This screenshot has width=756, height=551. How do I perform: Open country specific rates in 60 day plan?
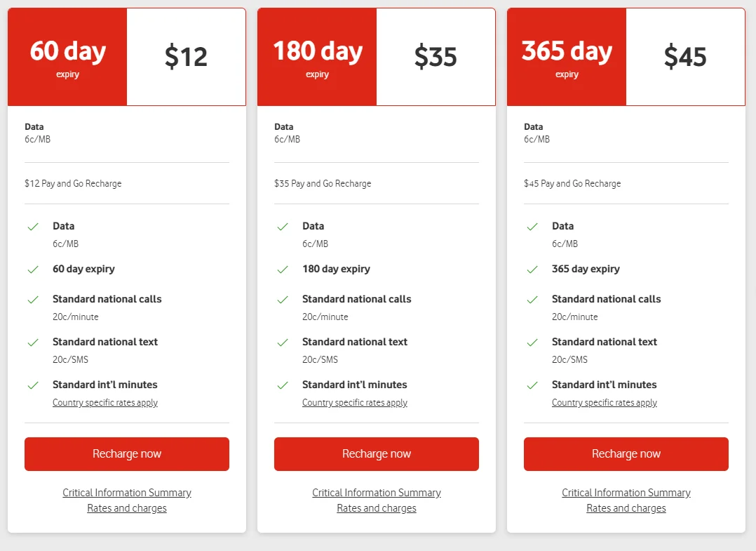(x=105, y=403)
